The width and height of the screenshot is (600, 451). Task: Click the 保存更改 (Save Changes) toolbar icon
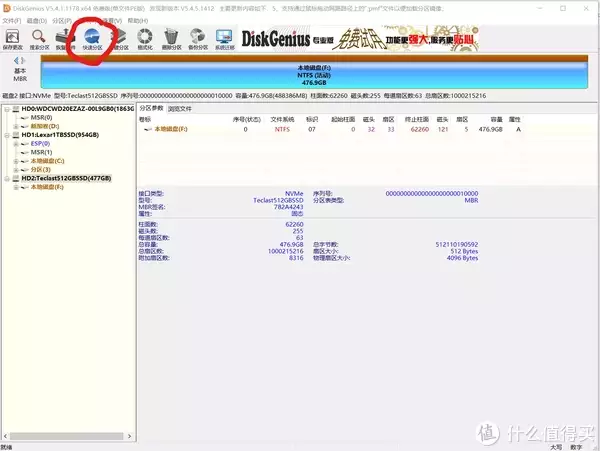(13, 37)
